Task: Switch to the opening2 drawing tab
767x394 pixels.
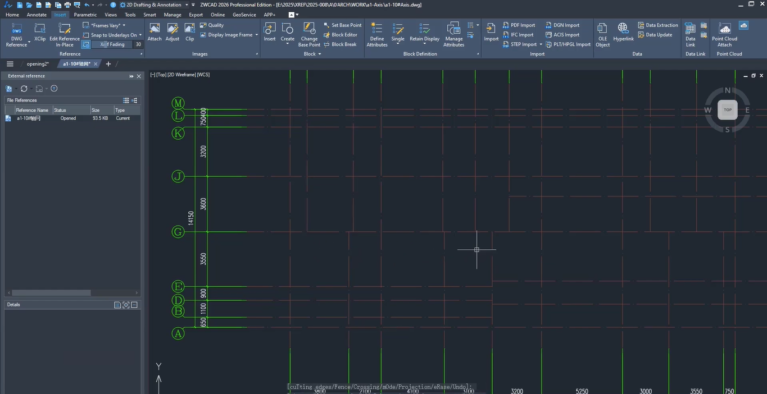Action: [x=38, y=64]
